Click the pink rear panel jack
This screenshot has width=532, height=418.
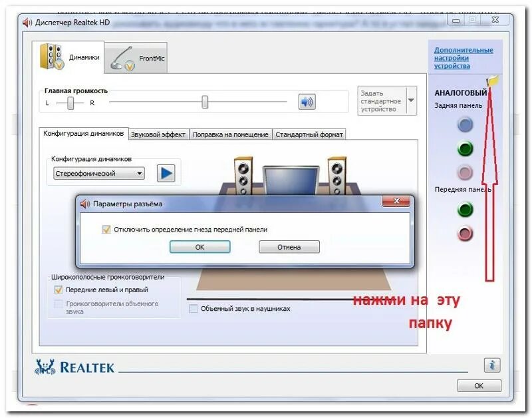[465, 172]
